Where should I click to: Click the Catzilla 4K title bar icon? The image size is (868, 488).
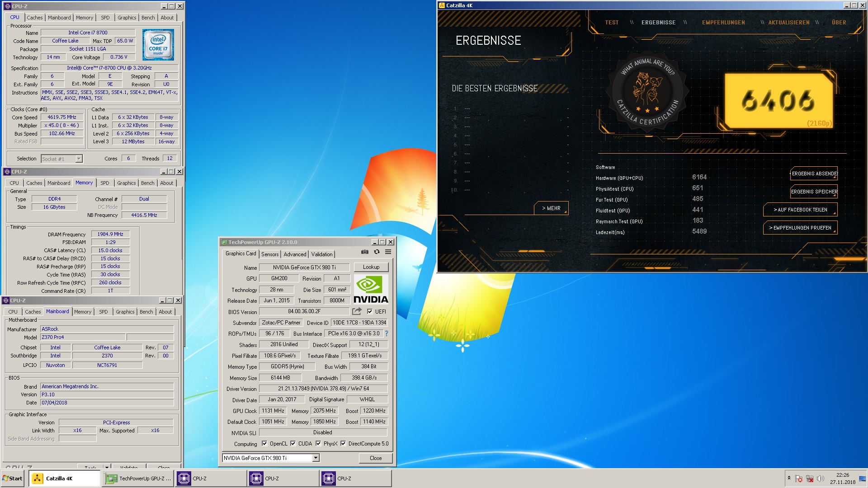coord(442,5)
